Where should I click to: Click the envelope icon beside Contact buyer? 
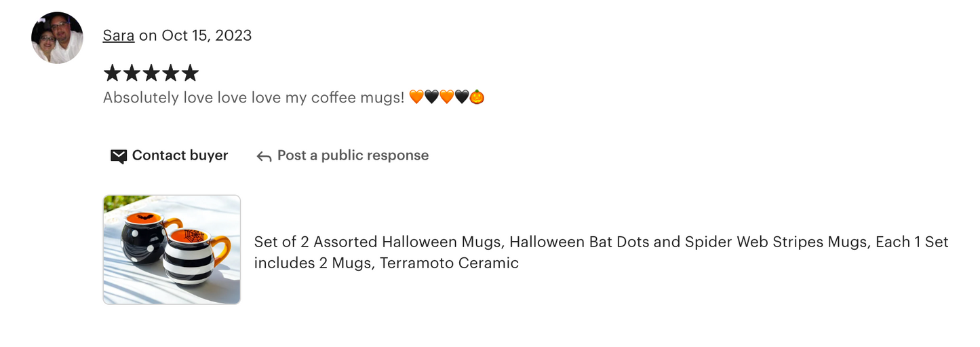coord(118,156)
